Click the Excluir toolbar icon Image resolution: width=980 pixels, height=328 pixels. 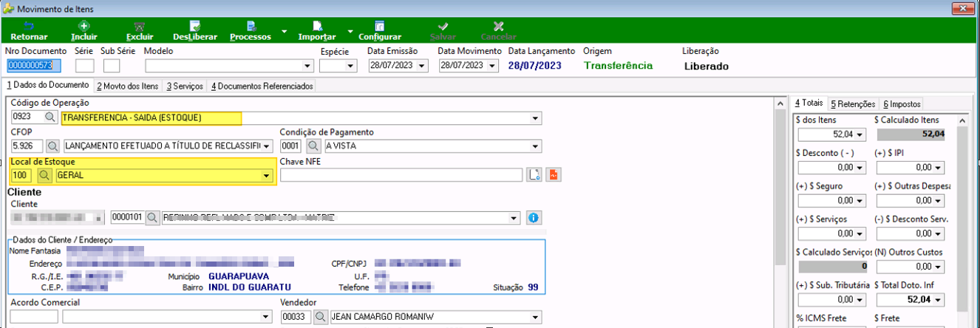point(140,26)
